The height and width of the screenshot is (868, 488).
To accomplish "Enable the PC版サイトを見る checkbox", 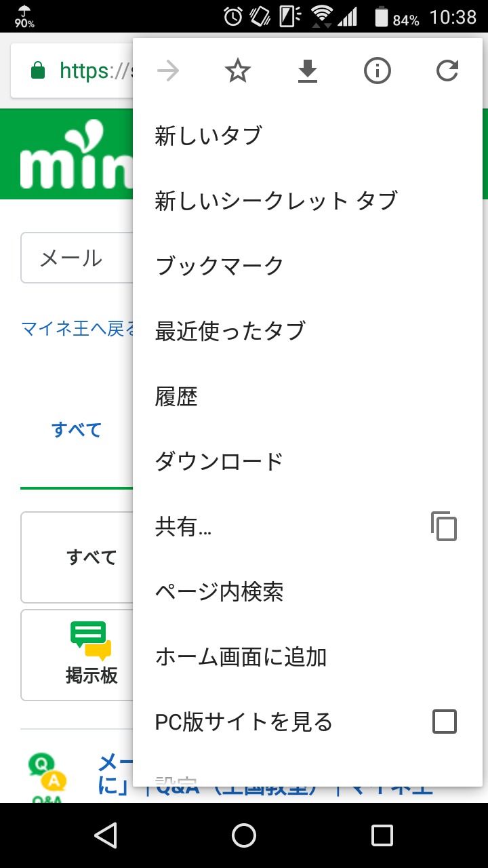I will (445, 722).
